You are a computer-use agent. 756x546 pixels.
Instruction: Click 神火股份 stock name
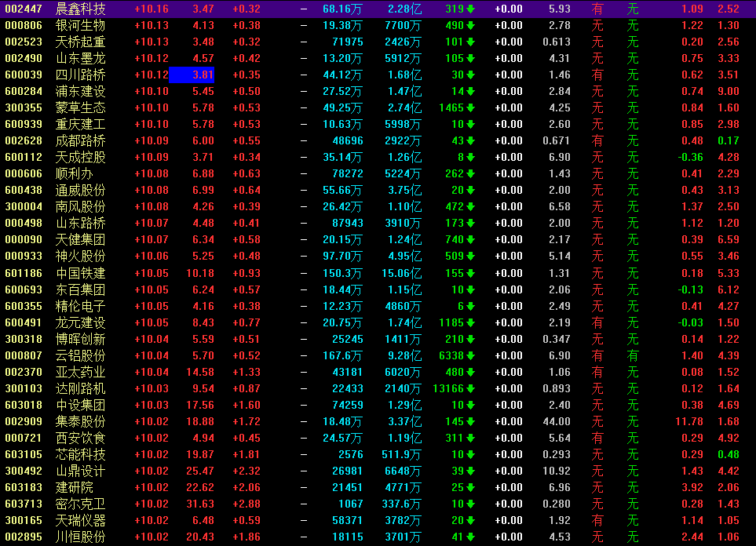pos(80,256)
